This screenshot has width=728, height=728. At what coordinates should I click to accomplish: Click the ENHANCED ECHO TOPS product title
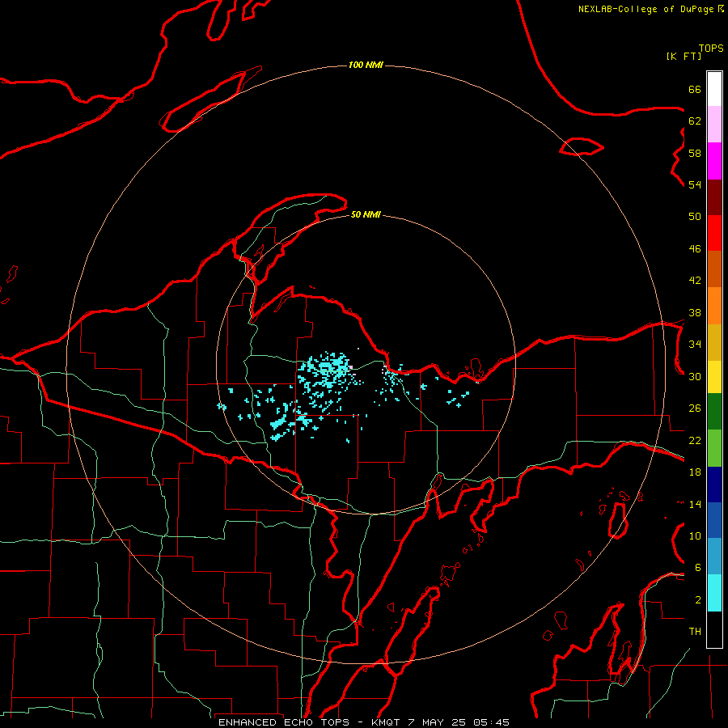pyautogui.click(x=284, y=722)
